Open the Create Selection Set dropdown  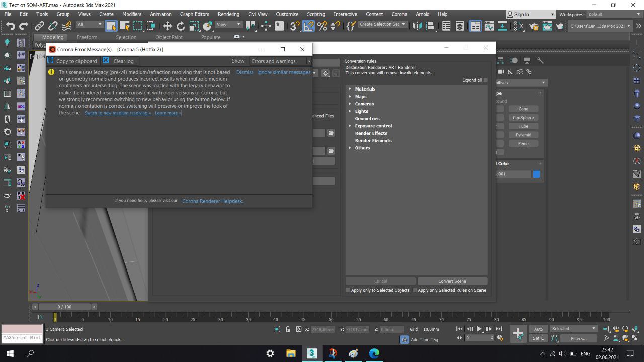382,24
